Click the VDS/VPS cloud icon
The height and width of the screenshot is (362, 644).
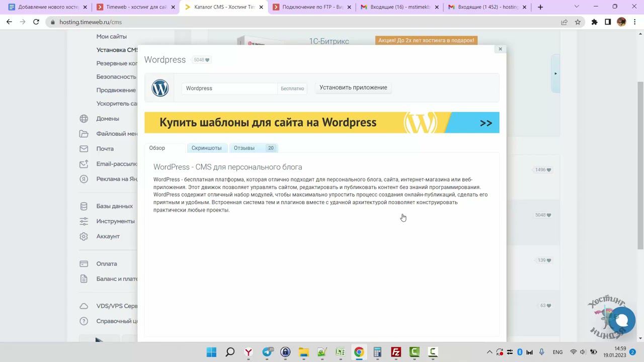pos(84,306)
